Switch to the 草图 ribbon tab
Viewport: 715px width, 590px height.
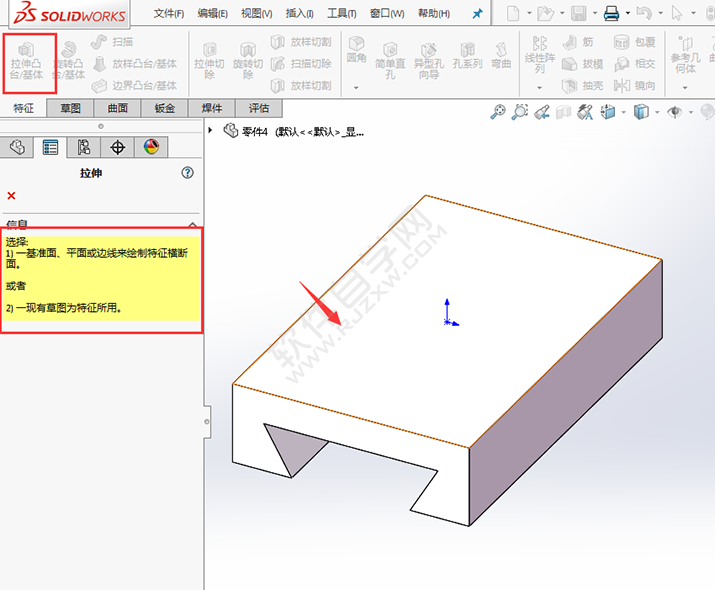pos(70,108)
